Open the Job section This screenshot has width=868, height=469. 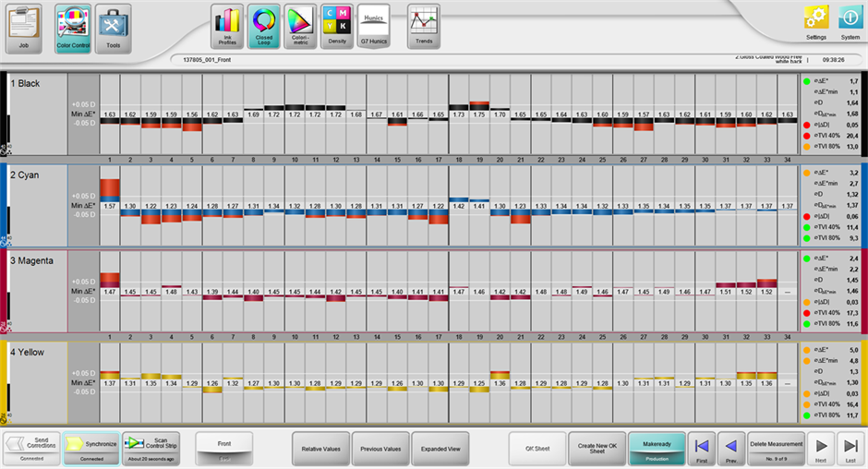click(x=25, y=27)
